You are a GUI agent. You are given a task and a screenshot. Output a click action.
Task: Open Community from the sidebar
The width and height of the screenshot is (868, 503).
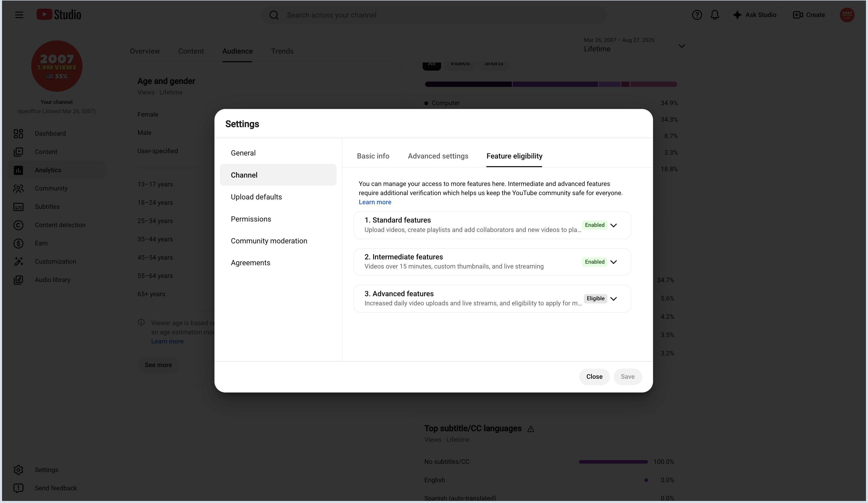tap(57, 188)
